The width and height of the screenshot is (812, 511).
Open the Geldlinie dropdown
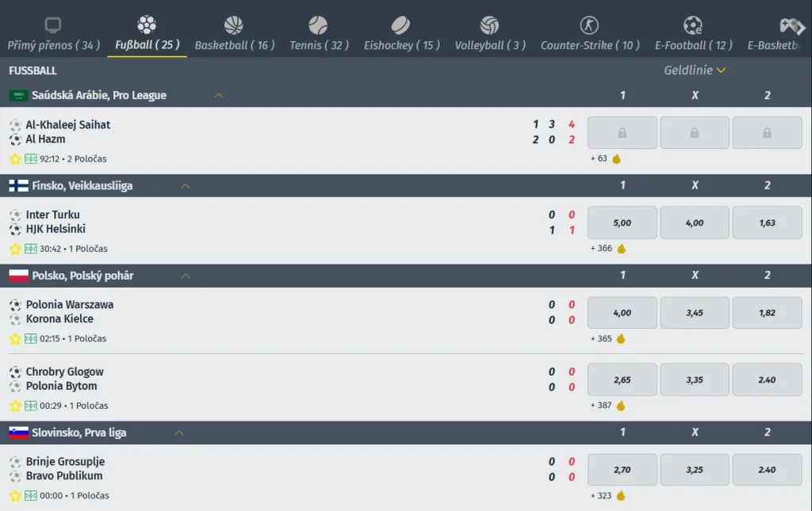tap(695, 70)
